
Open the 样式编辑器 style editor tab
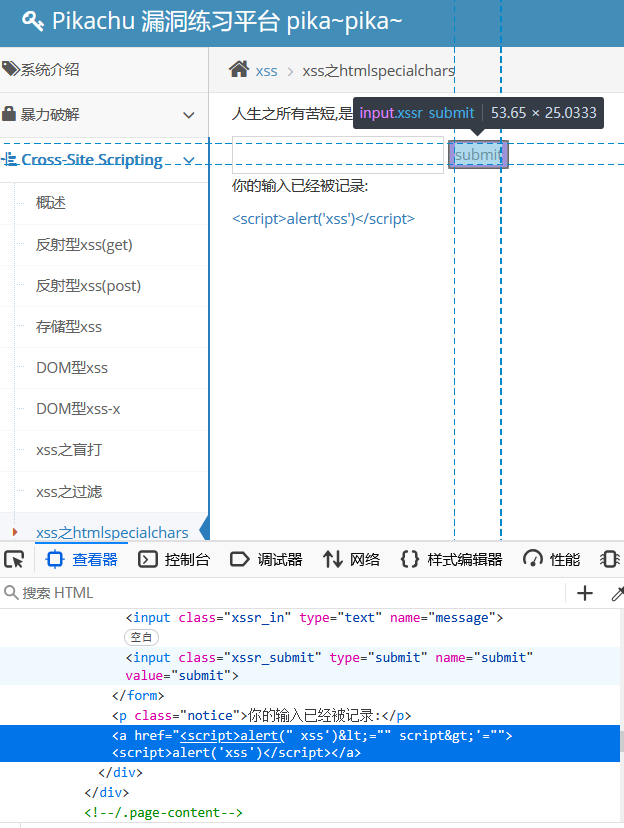451,559
